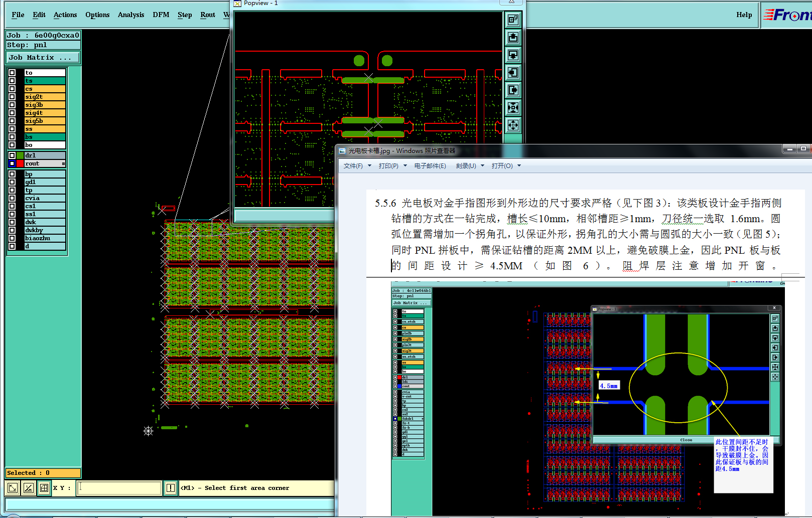
Task: Toggle display of the 'to' layer
Action: pos(12,73)
